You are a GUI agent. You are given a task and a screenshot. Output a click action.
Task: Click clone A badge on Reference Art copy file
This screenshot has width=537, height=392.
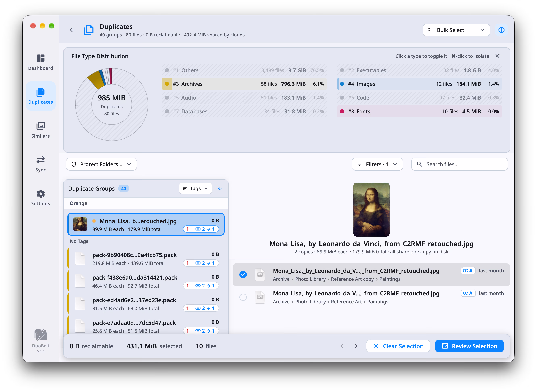coord(468,271)
